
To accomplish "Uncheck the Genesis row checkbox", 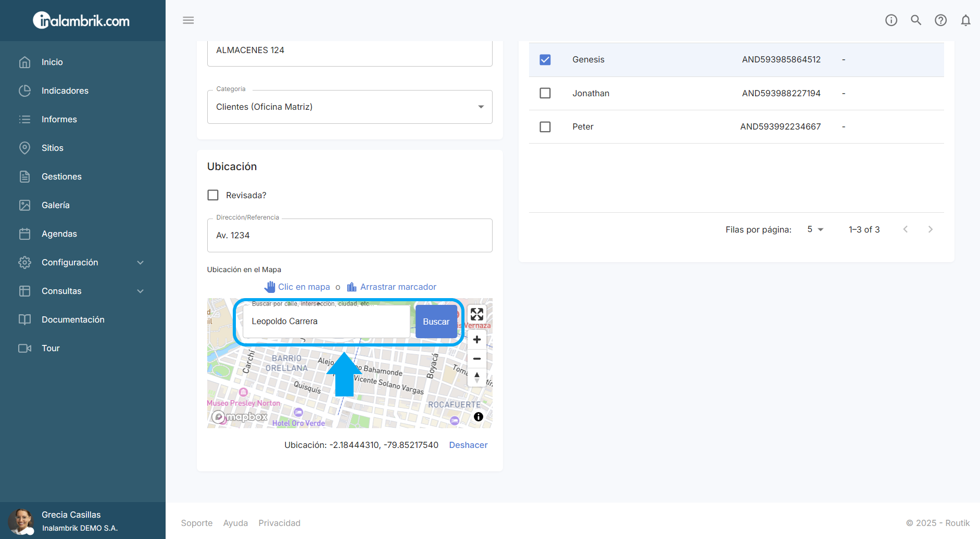I will tap(545, 60).
